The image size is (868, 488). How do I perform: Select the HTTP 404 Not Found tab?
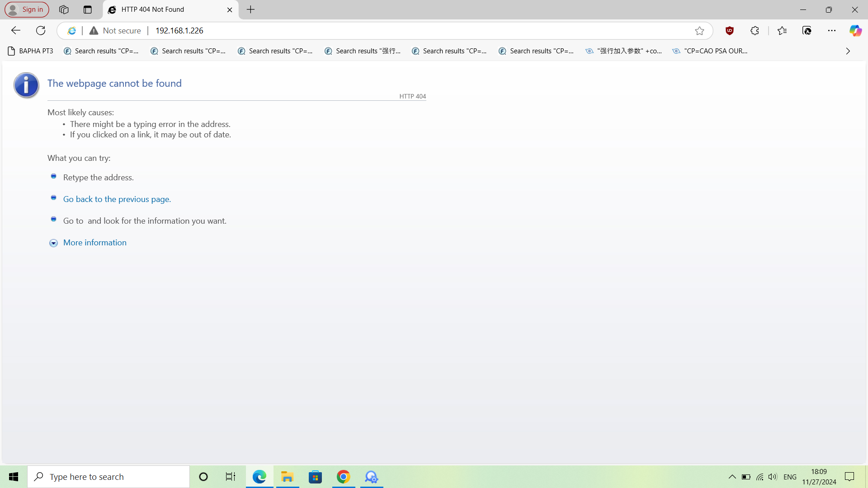tap(163, 9)
